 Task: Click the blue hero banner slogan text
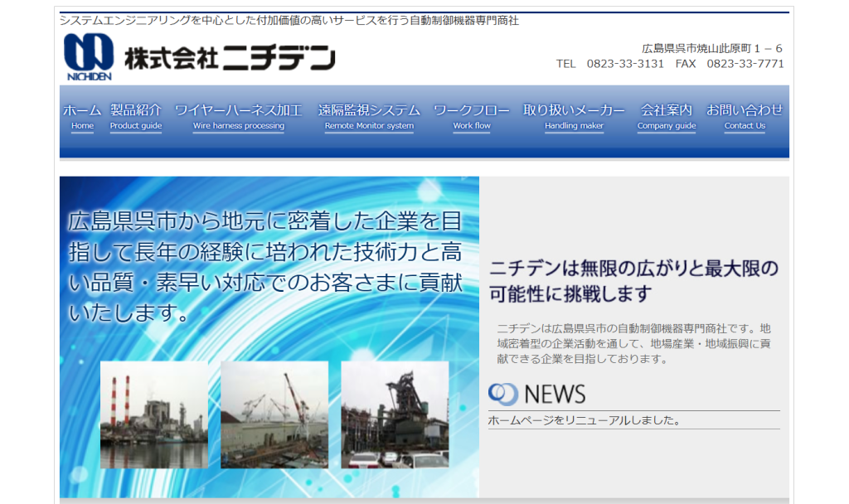tap(265, 268)
